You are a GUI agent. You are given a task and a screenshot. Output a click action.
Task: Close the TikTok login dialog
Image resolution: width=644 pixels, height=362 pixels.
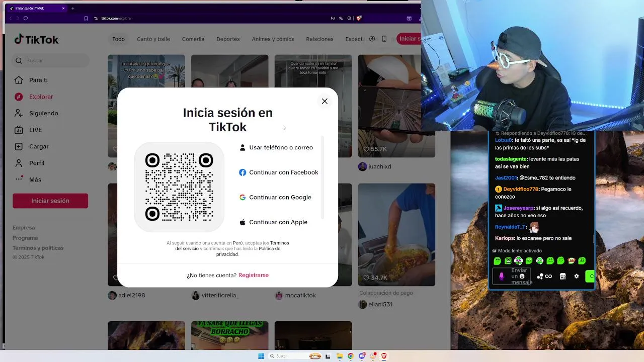[x=325, y=101]
